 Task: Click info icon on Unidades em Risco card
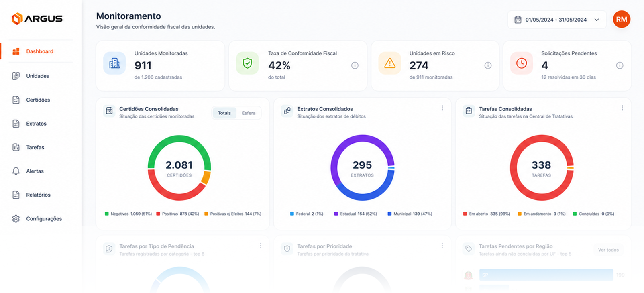(x=488, y=65)
